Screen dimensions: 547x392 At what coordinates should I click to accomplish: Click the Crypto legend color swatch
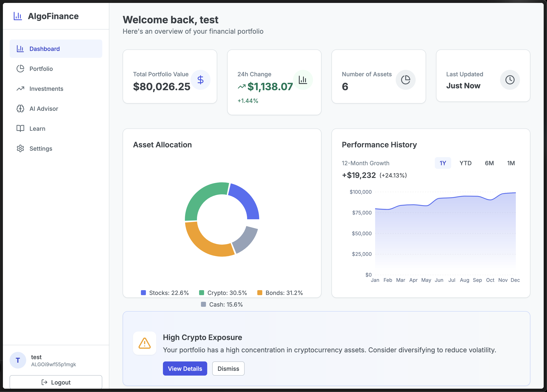click(202, 293)
